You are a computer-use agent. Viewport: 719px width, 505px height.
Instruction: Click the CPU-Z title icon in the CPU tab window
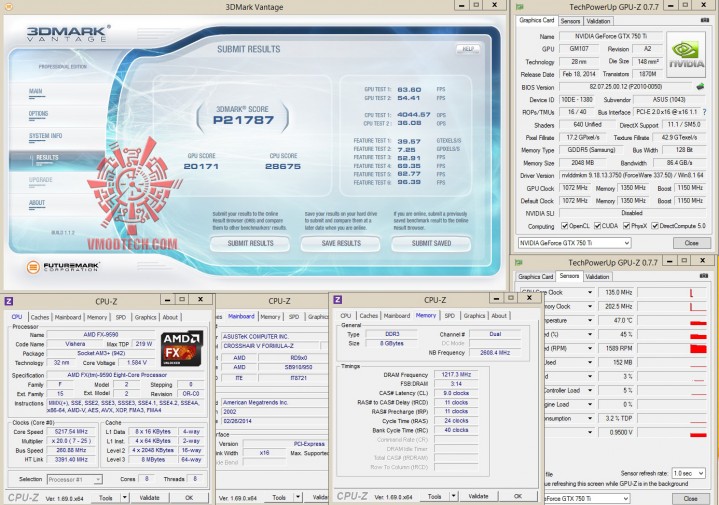coord(9,301)
